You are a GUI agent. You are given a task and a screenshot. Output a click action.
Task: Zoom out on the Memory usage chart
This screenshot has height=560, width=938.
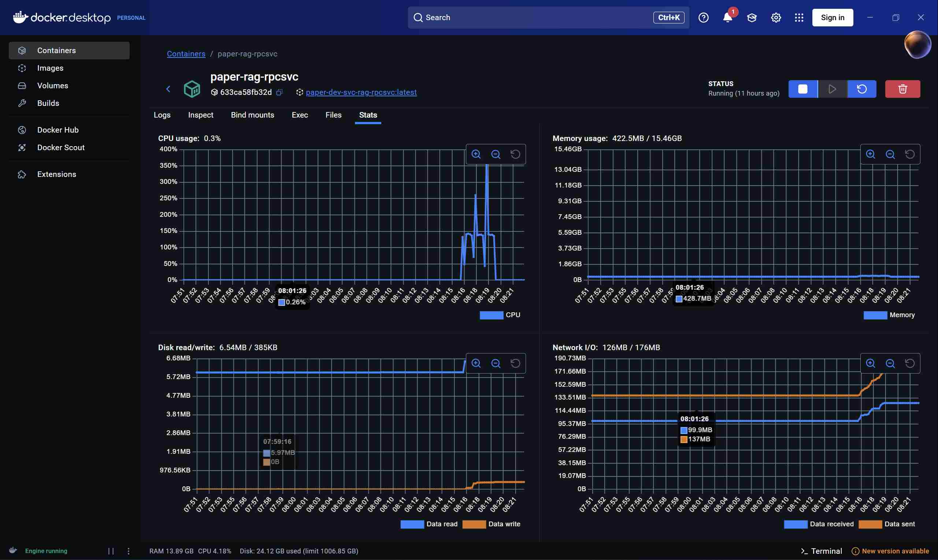(890, 154)
